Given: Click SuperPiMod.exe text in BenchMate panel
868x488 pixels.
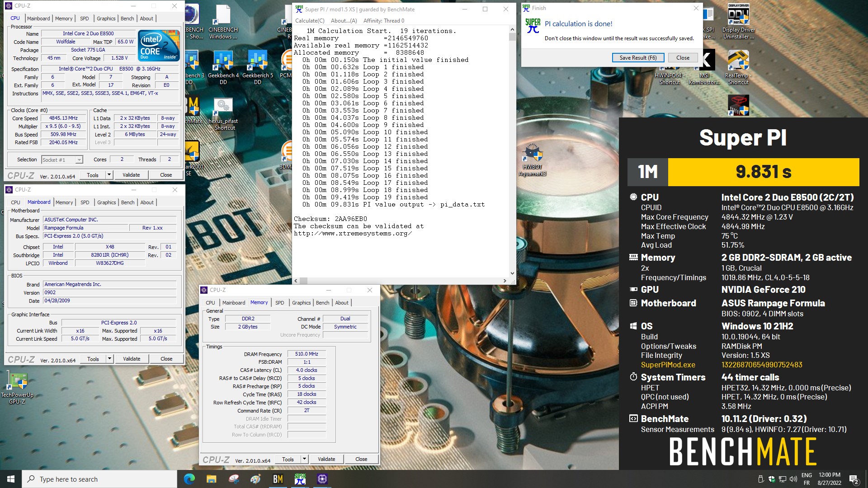Looking at the screenshot, I should (x=668, y=365).
